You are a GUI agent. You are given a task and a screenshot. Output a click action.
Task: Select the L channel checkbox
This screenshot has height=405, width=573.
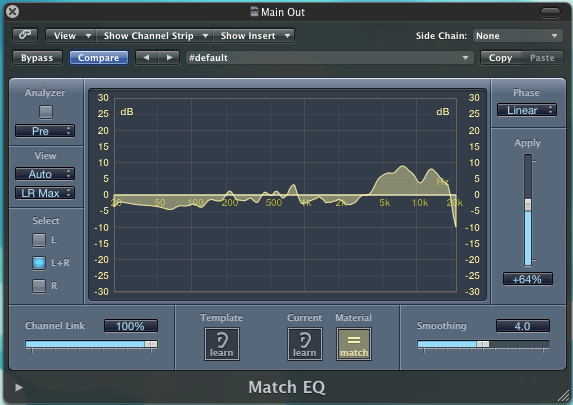click(39, 240)
